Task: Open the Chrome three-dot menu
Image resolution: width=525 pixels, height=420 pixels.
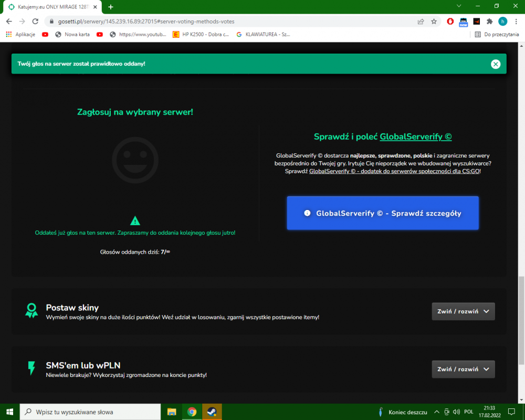Action: tap(516, 22)
